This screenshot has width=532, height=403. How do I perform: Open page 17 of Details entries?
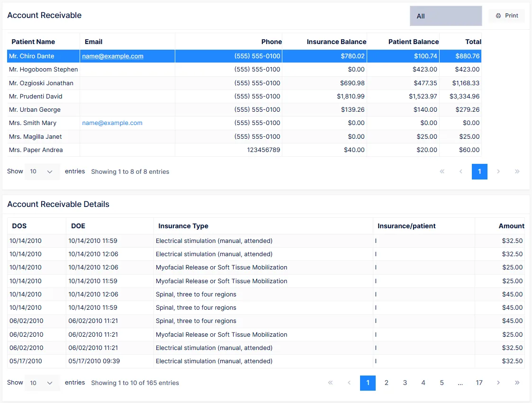(x=479, y=383)
